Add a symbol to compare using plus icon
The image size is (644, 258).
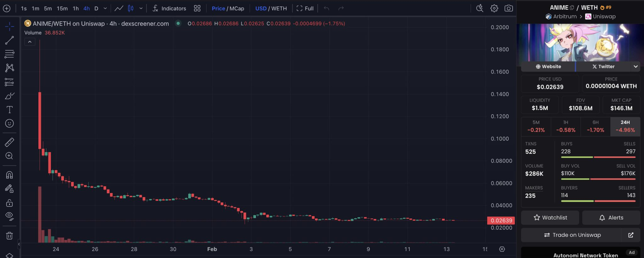click(x=7, y=9)
